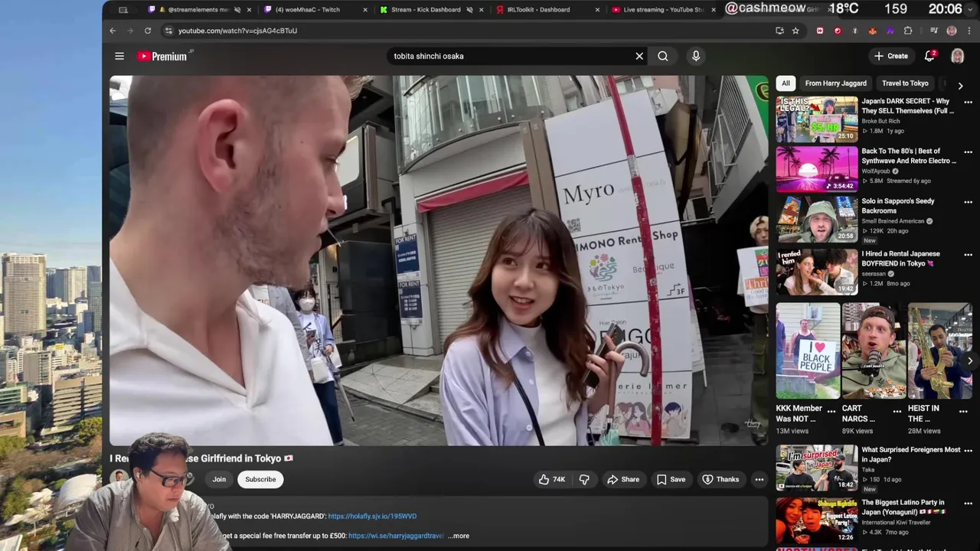
Task: Subscribe to the channel
Action: pyautogui.click(x=260, y=479)
